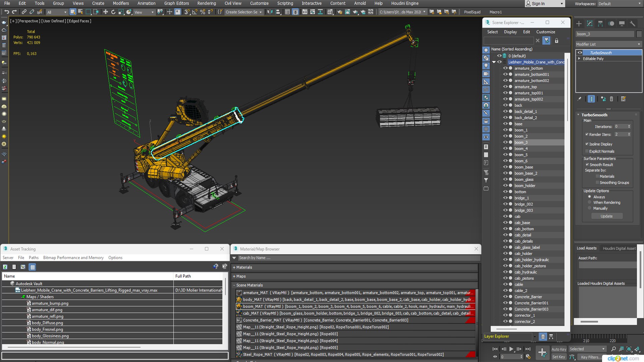
Task: Activate the Select and Scale tool
Action: 121,12
